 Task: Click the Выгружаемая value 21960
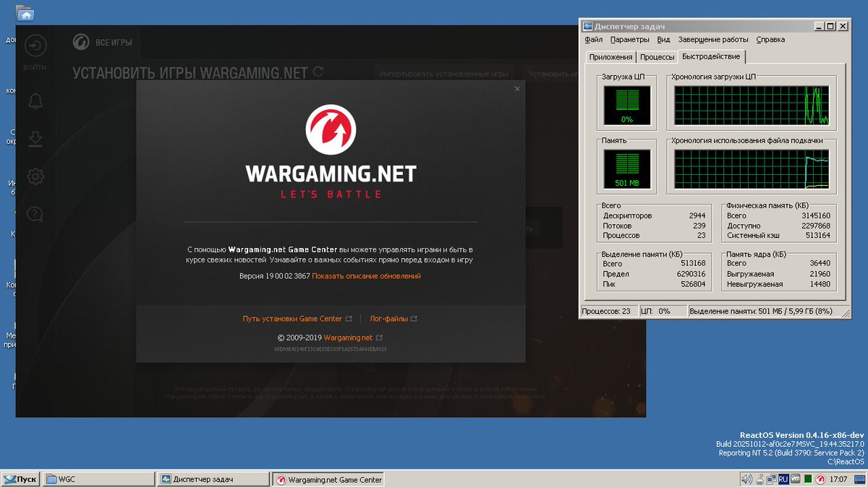(x=820, y=274)
